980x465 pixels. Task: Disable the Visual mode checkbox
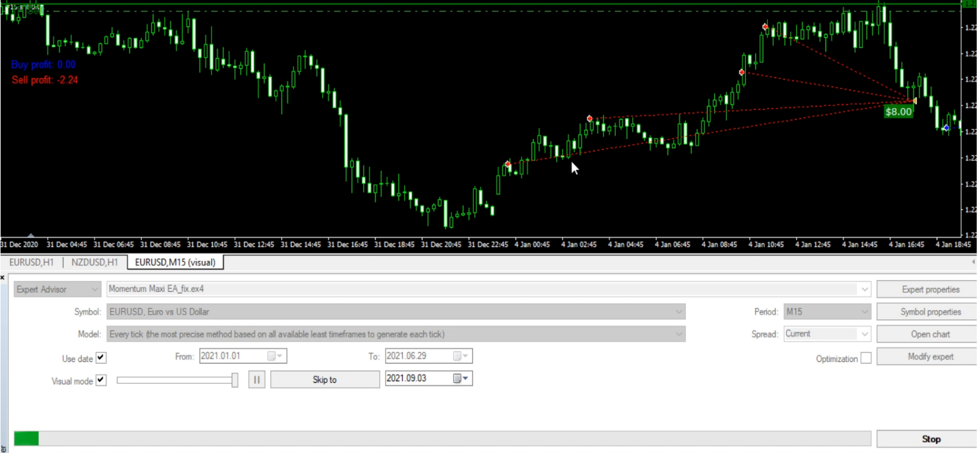(101, 380)
